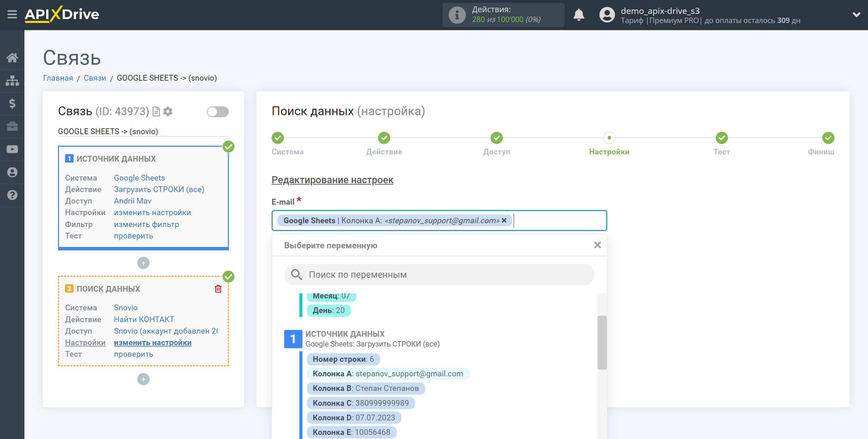The height and width of the screenshot is (439, 868).
Task: Add a block below Поиск данных
Action: point(143,379)
